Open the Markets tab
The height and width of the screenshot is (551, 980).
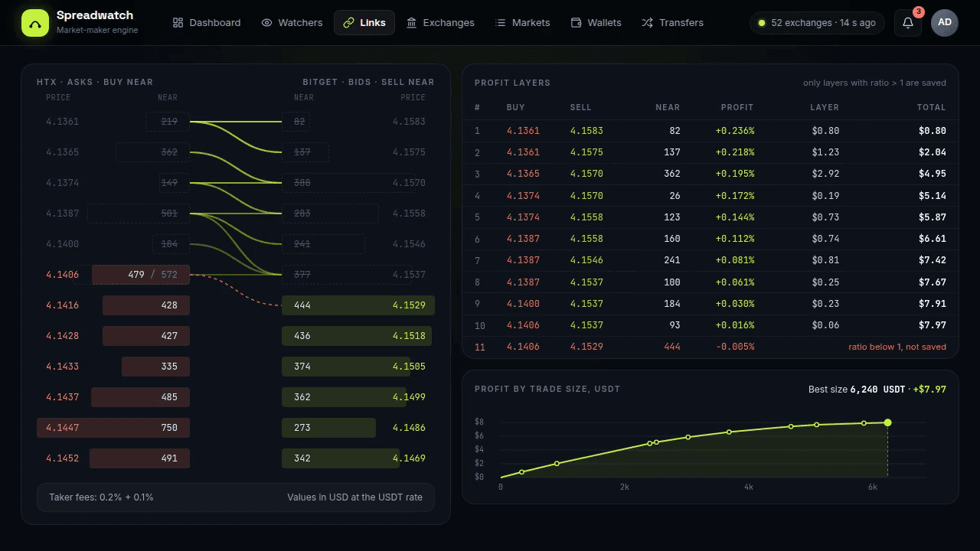(523, 23)
